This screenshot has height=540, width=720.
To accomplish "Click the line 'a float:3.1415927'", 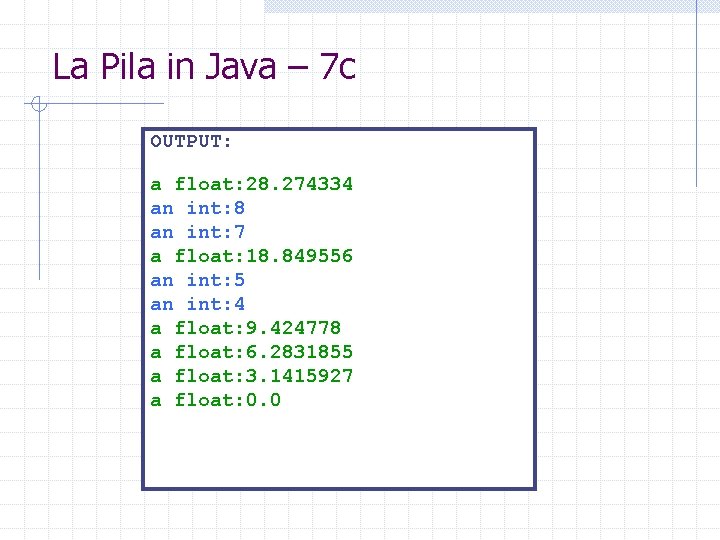I will [252, 376].
